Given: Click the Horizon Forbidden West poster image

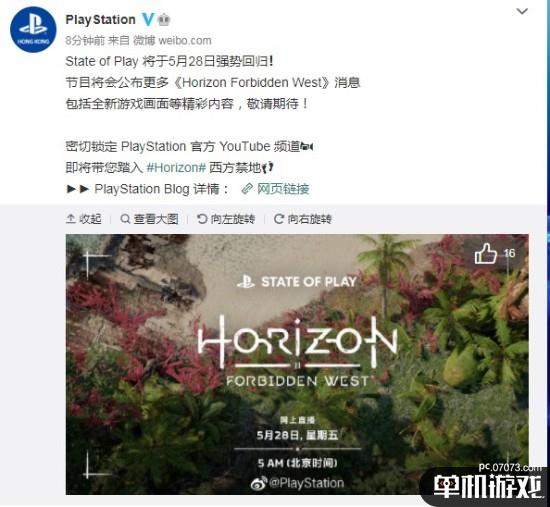Looking at the screenshot, I should 297,364.
